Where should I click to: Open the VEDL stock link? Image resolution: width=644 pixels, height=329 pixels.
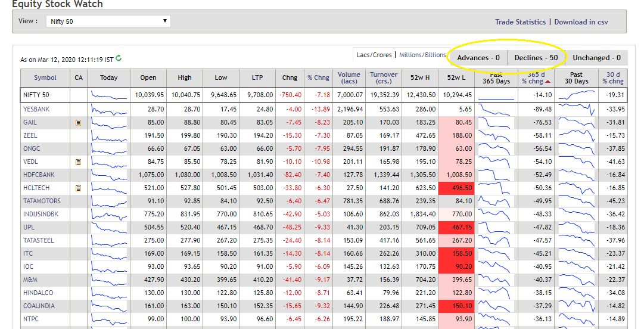tap(30, 162)
